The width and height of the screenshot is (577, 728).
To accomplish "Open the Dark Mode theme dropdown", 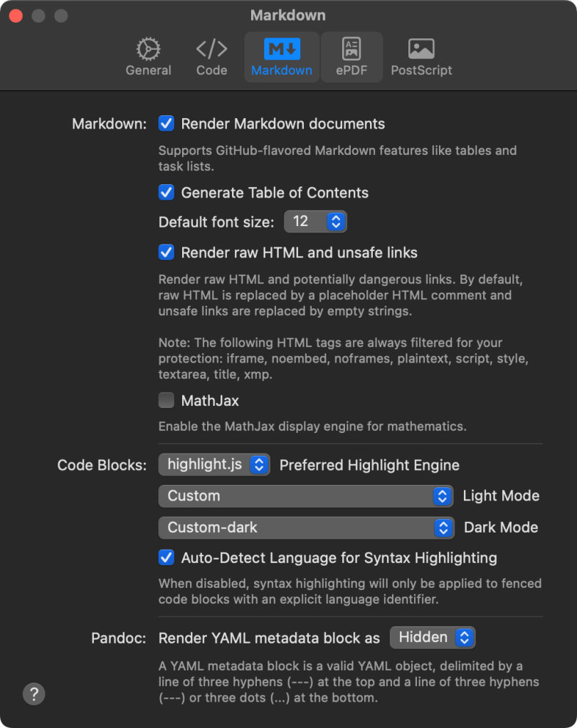I will coord(306,528).
